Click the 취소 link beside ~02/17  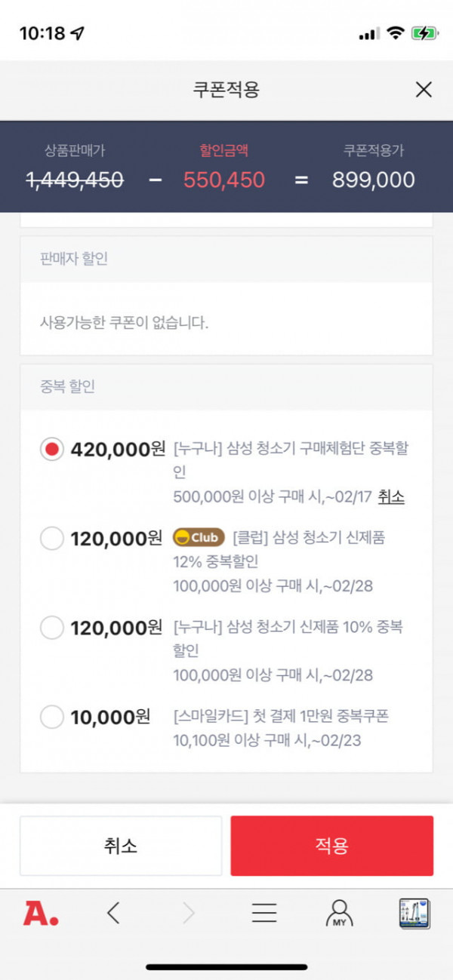(x=391, y=496)
